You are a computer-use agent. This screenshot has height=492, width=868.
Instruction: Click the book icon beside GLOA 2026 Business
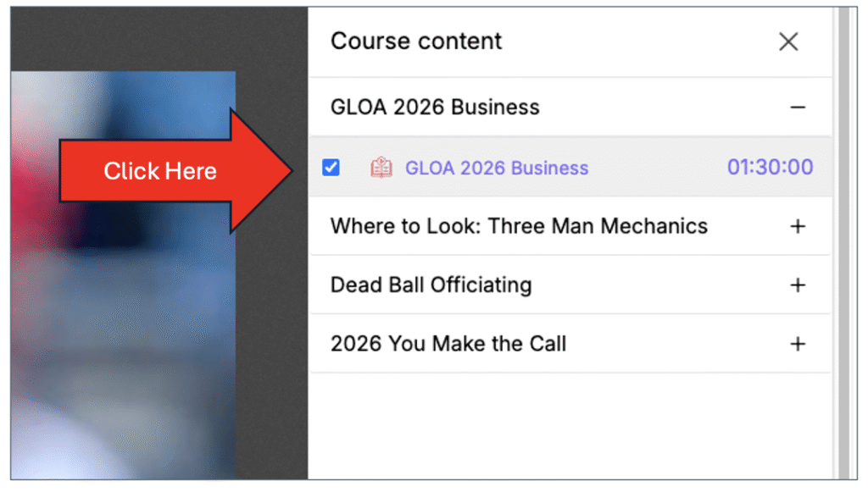(x=381, y=168)
